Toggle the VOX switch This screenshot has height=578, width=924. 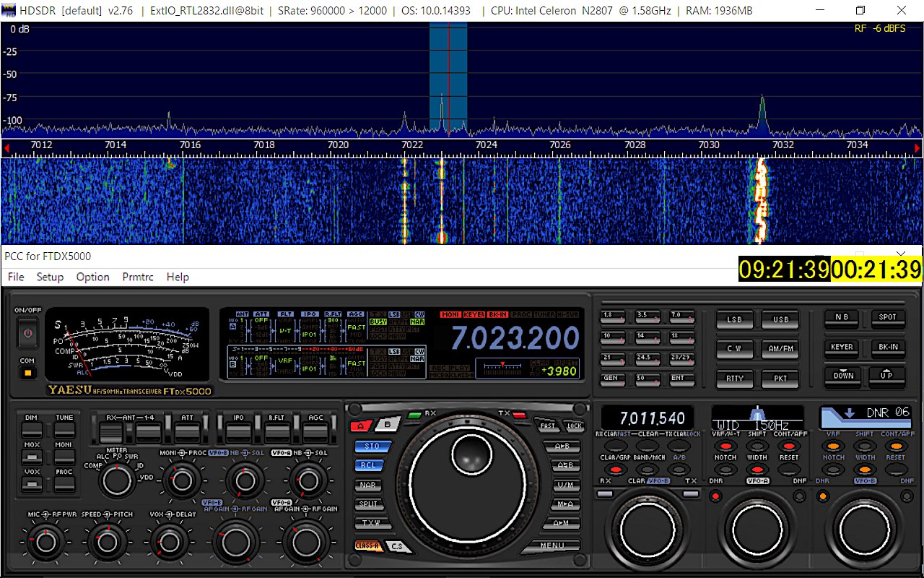[x=31, y=485]
